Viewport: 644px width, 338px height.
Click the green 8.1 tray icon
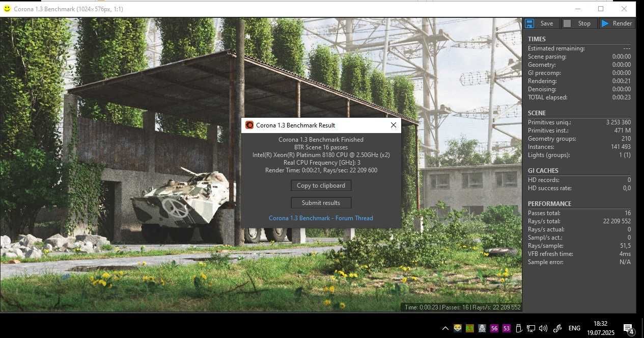tap(469, 328)
